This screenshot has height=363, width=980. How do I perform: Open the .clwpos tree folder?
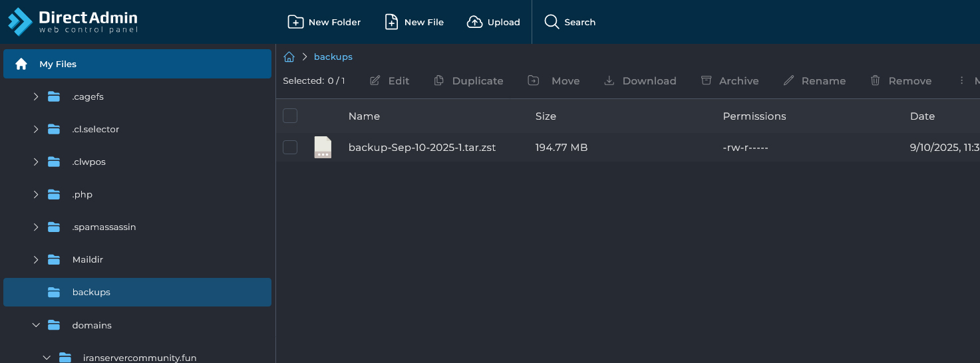(x=89, y=162)
